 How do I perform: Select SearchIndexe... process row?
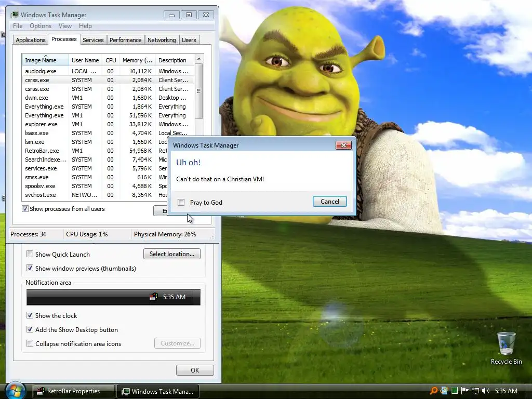pyautogui.click(x=95, y=159)
